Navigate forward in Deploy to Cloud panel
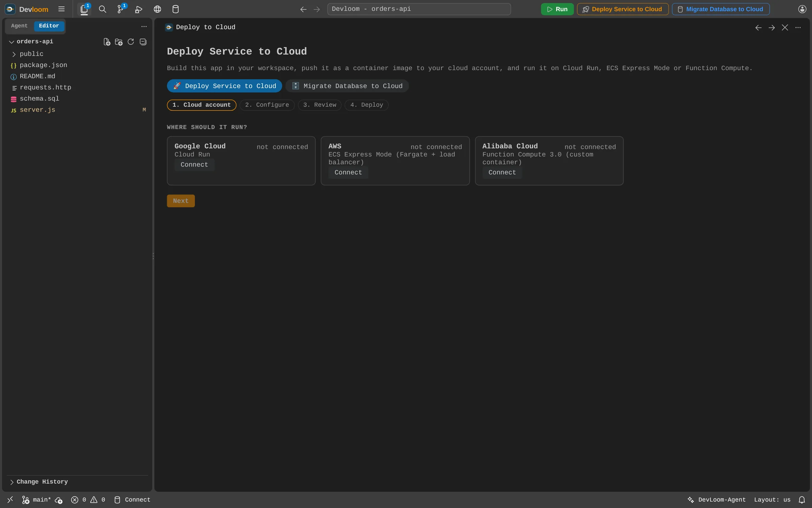The width and height of the screenshot is (812, 508). [x=772, y=28]
